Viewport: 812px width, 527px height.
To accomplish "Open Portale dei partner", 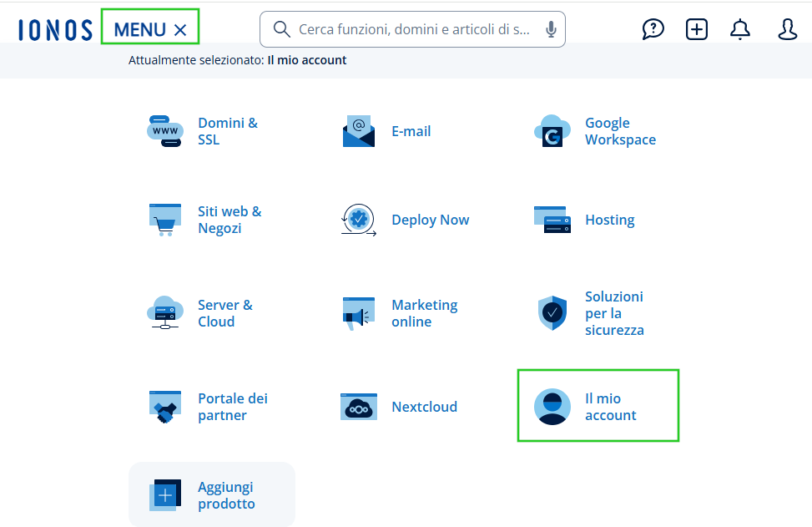I will click(x=233, y=407).
